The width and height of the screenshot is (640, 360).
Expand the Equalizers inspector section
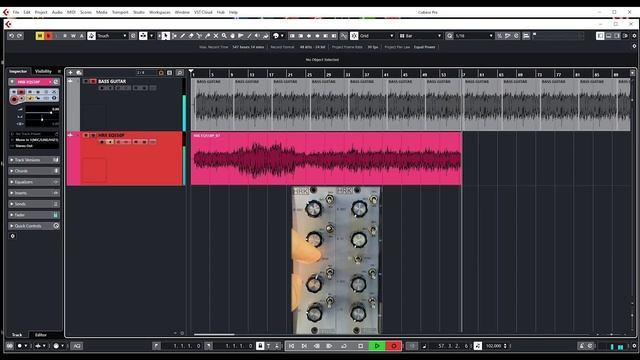(34, 182)
